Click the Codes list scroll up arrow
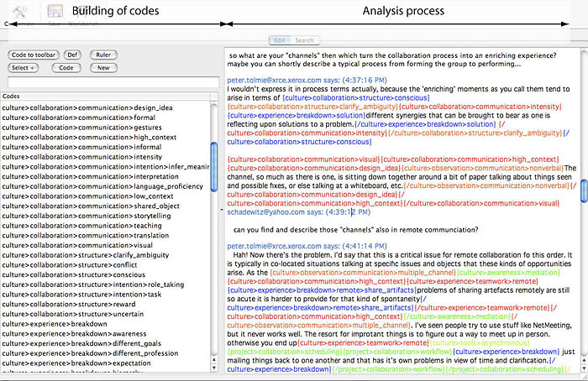Image resolution: width=588 pixels, height=381 pixels. pyautogui.click(x=214, y=360)
